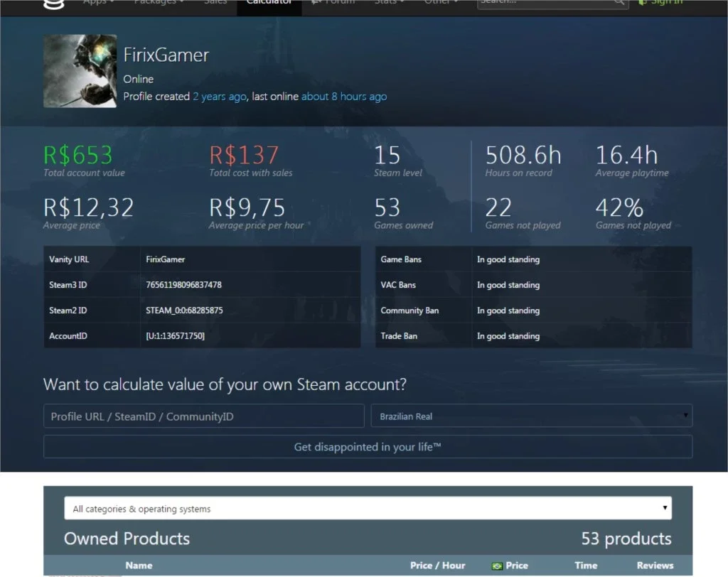Select the 'R$137' total cost with sales
The height and width of the screenshot is (577, 728).
click(245, 155)
